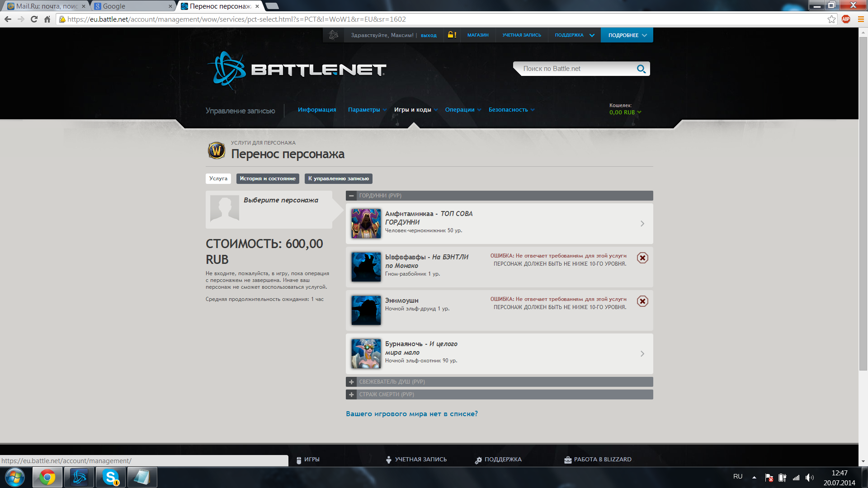The width and height of the screenshot is (868, 488).
Task: Click browser forward arrow
Action: coord(21,19)
